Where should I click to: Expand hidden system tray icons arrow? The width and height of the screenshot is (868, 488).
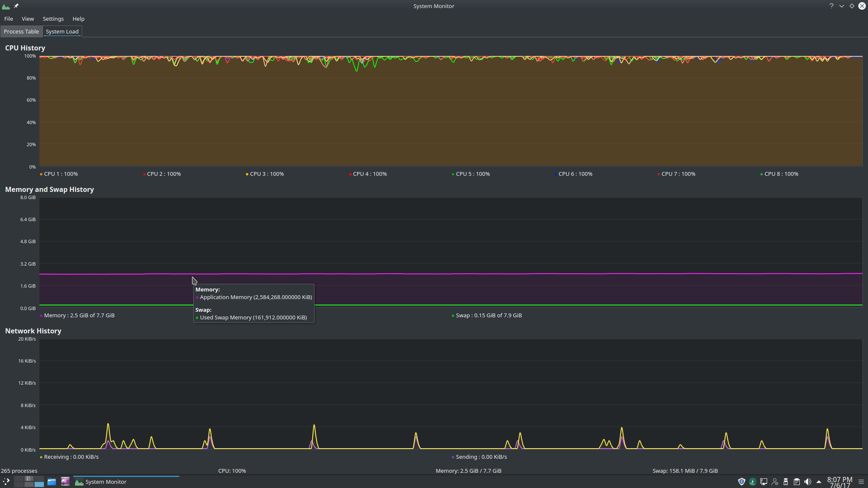[x=819, y=482]
